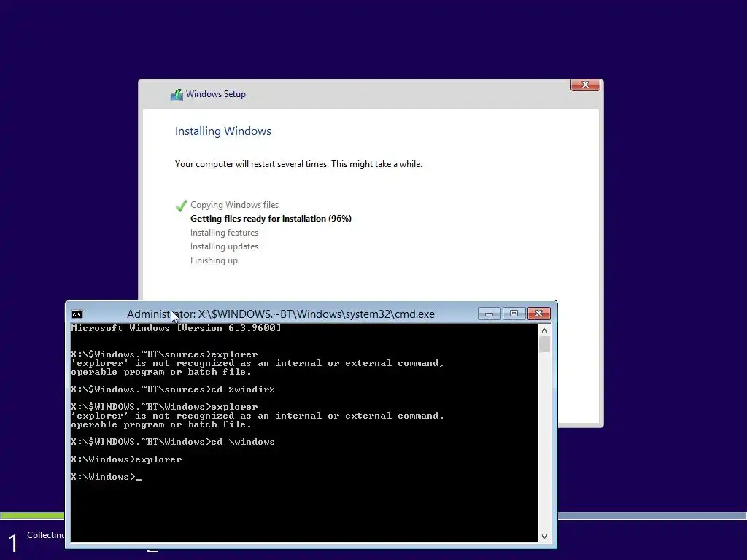Click the scroll up arrow in command prompt
Screen dimensions: 747x560
[x=544, y=330]
